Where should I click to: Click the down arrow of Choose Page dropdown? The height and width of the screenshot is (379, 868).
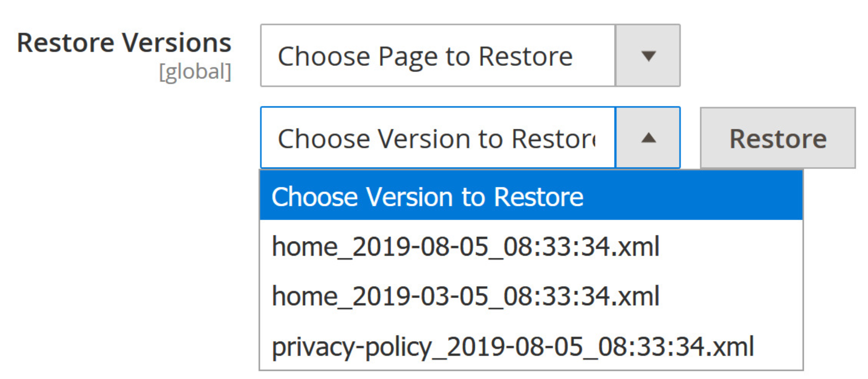coord(648,56)
